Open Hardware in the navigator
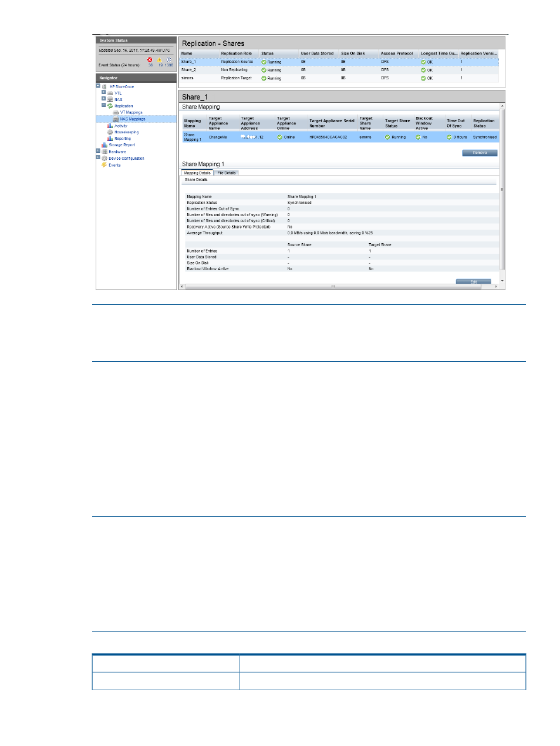560x746 pixels. (117, 152)
